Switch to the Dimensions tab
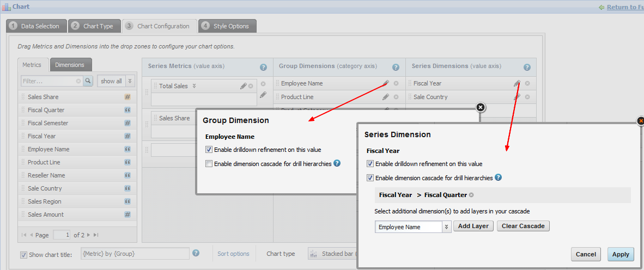Viewport: 644px width, 270px height. (x=70, y=65)
